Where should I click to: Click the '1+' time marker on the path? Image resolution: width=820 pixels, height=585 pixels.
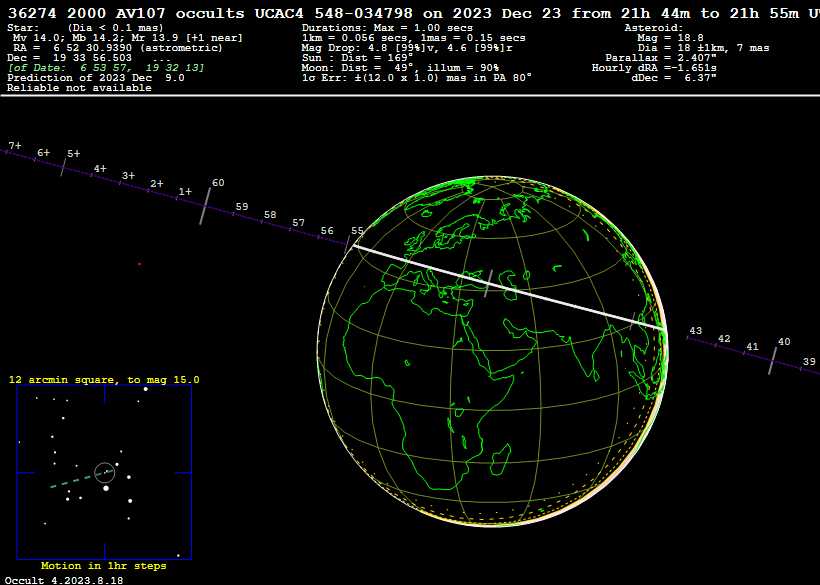185,192
